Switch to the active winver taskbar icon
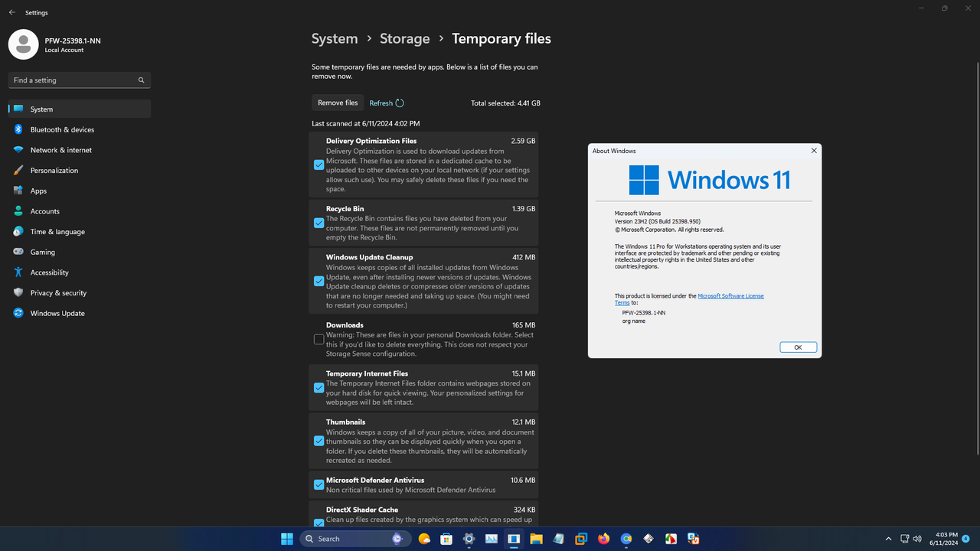 [x=514, y=539]
